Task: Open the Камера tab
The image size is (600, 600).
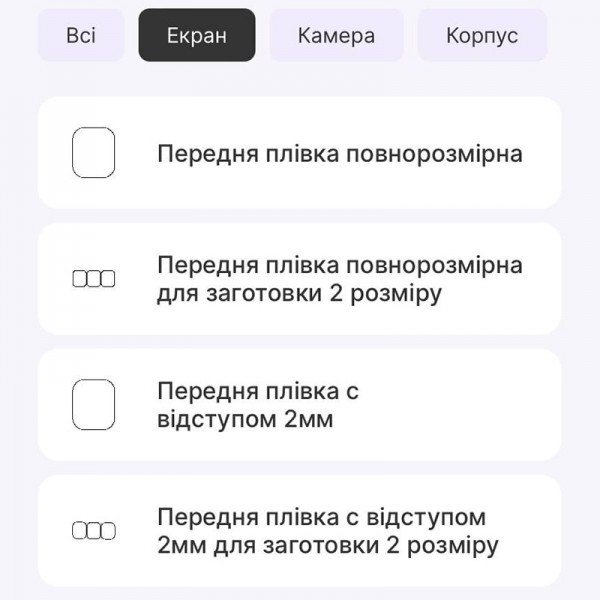Action: [x=336, y=36]
